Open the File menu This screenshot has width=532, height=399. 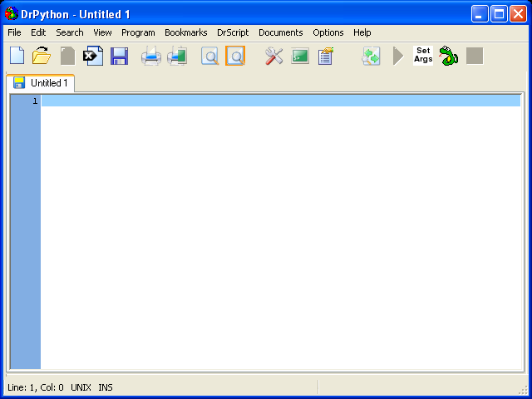14,32
